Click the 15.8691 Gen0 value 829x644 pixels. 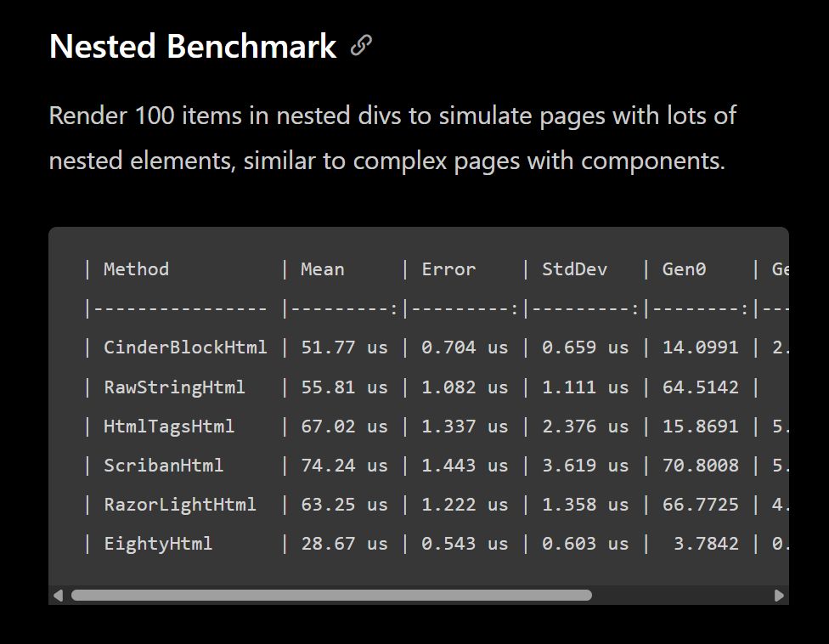click(x=701, y=427)
